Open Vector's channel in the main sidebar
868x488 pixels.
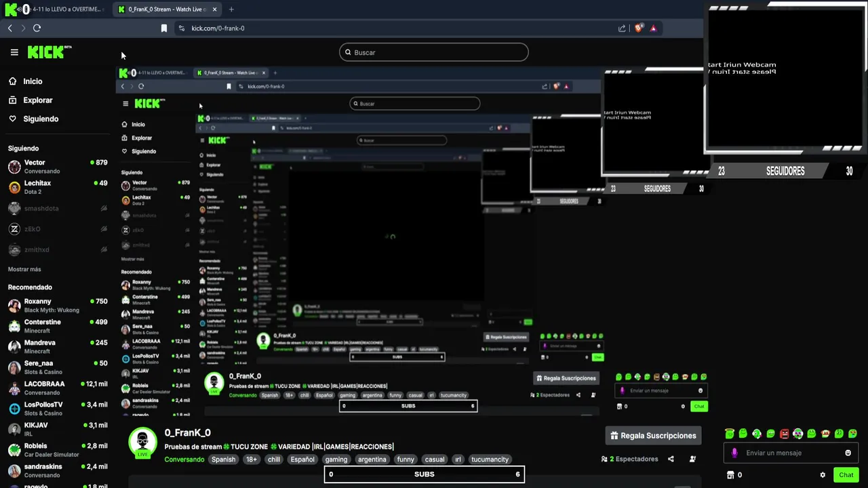(58, 166)
